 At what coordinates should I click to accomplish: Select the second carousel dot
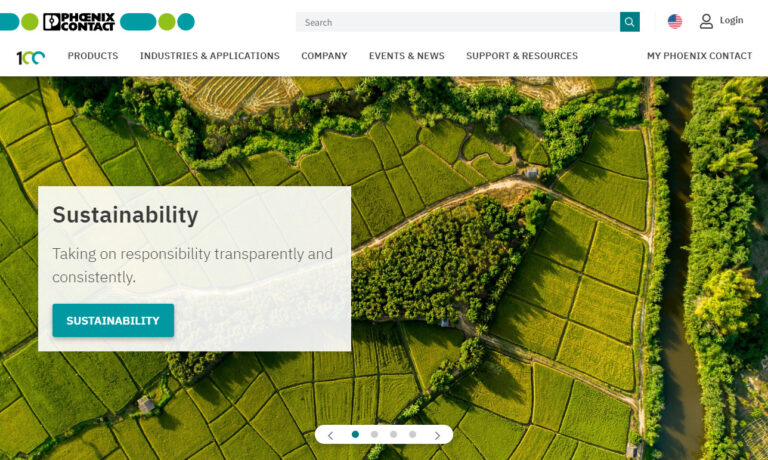click(375, 434)
